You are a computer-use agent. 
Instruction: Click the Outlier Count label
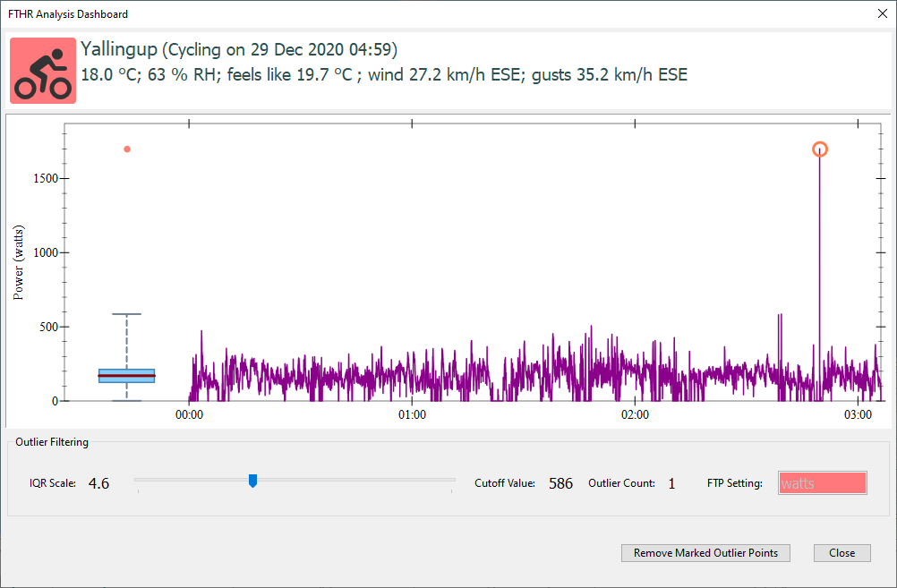click(x=621, y=483)
